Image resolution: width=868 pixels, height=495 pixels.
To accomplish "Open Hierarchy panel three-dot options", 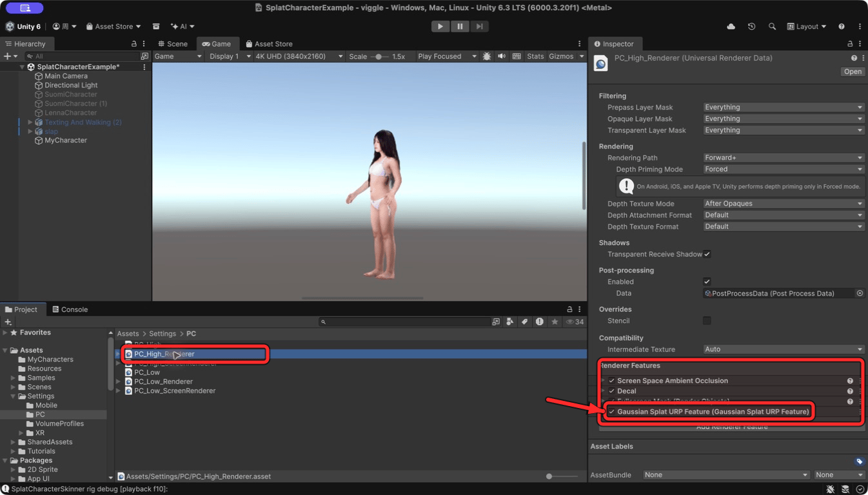I will point(144,44).
